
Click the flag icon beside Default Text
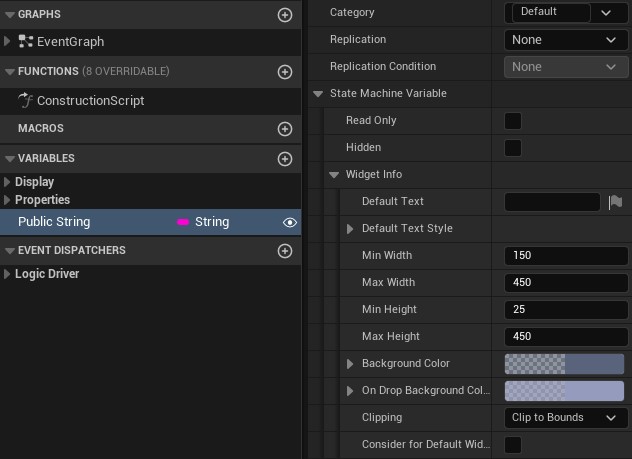click(x=616, y=202)
